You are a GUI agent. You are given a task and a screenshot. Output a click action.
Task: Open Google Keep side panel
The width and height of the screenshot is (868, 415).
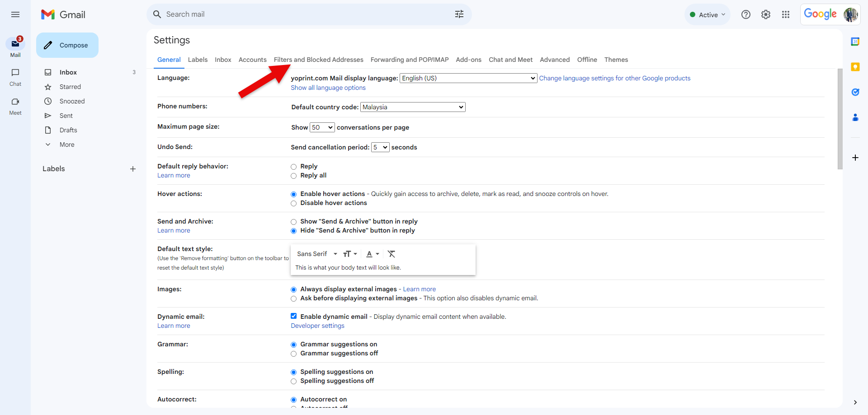coord(855,67)
